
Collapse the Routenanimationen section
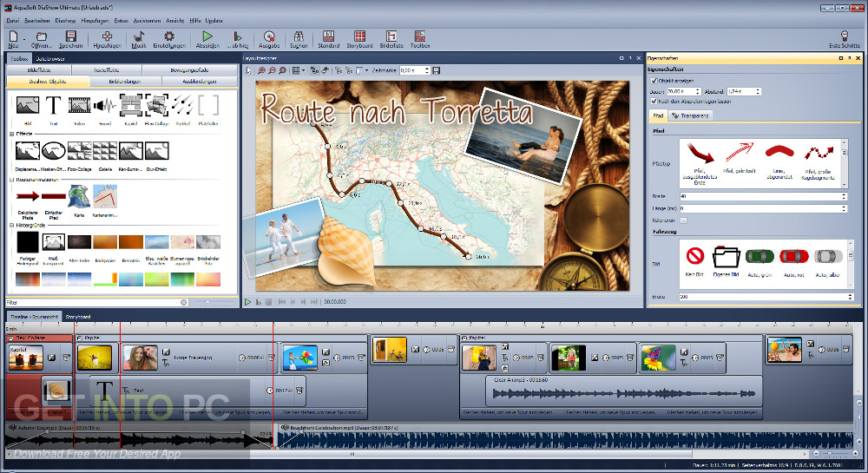point(11,180)
